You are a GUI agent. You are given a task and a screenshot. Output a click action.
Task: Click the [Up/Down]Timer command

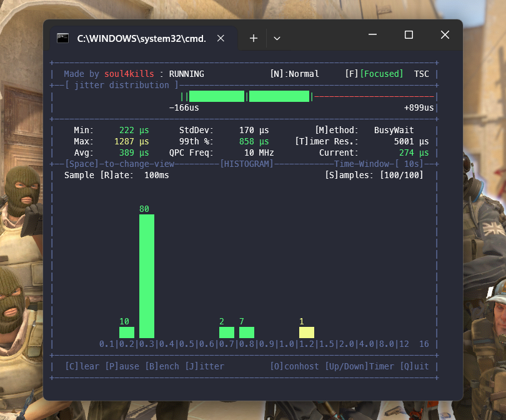tap(359, 366)
